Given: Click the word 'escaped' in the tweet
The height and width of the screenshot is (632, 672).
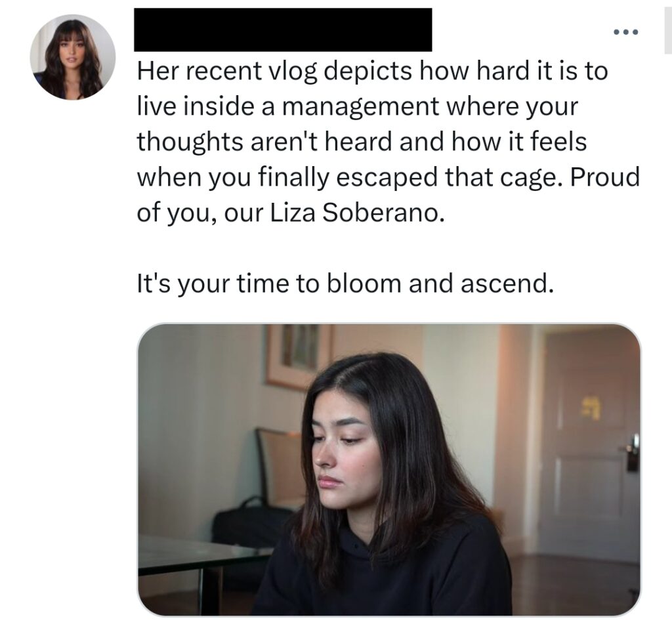Looking at the screenshot, I should point(386,178).
